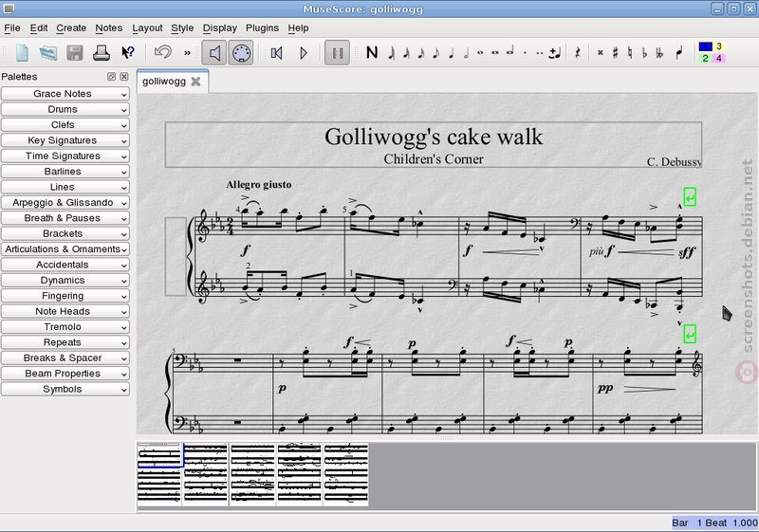759x532 pixels.
Task: Save the score with floppy icon
Action: (x=75, y=53)
